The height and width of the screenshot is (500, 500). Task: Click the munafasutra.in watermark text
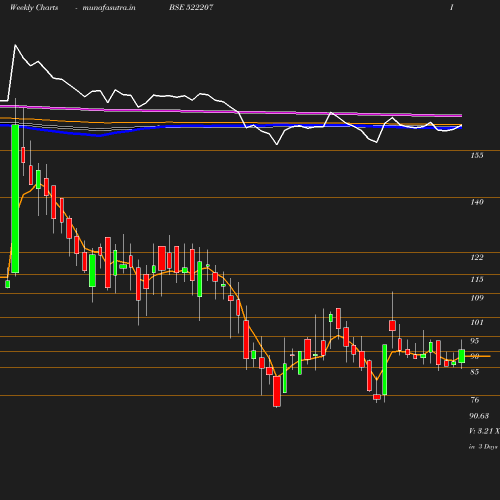point(109,8)
